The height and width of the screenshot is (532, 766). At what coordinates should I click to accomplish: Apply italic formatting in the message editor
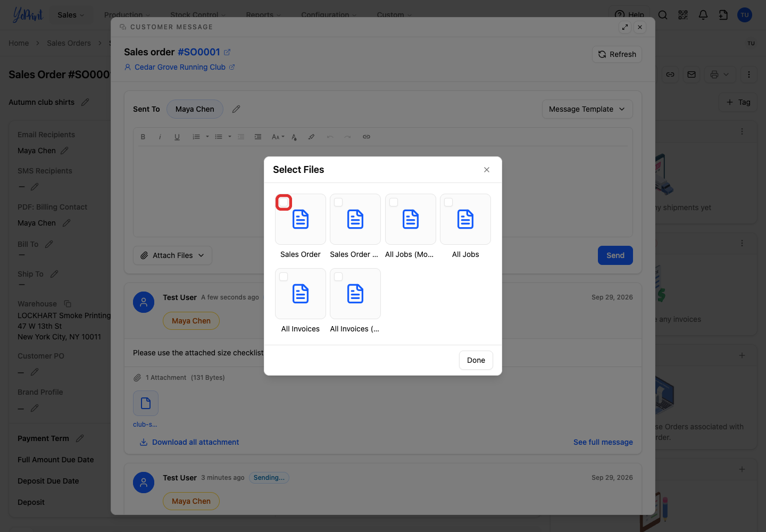(x=160, y=137)
